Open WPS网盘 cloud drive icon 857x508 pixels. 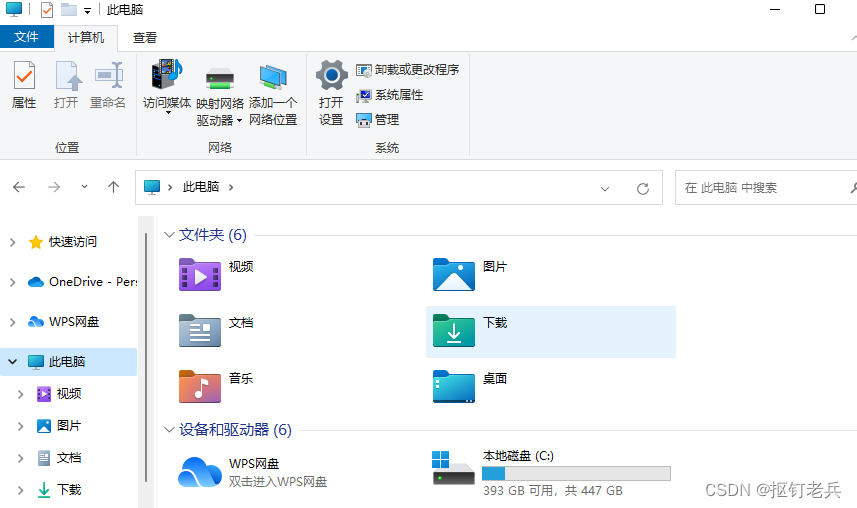199,472
